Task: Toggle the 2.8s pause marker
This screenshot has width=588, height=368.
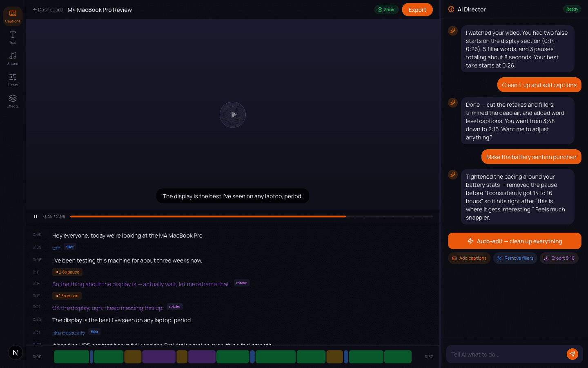Action: [x=67, y=272]
